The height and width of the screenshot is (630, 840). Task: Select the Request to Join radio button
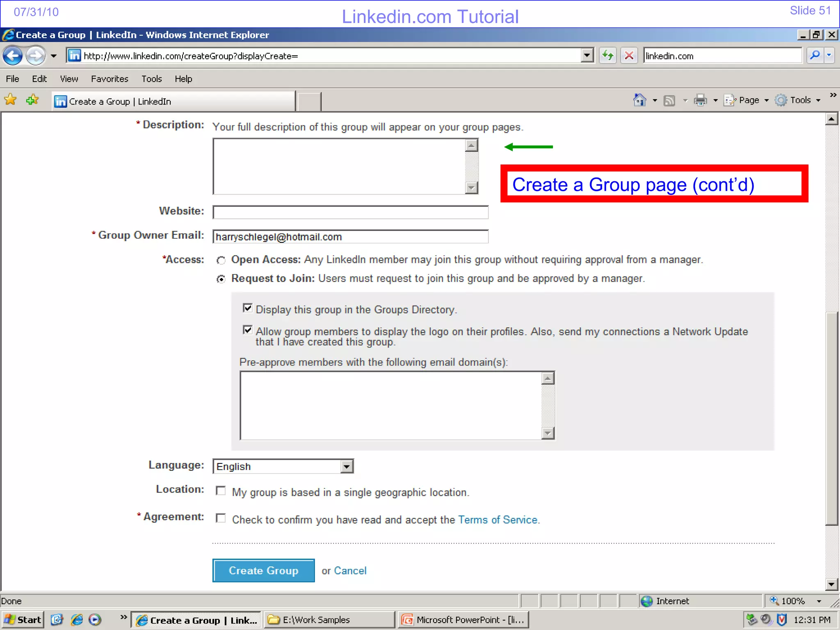click(221, 279)
